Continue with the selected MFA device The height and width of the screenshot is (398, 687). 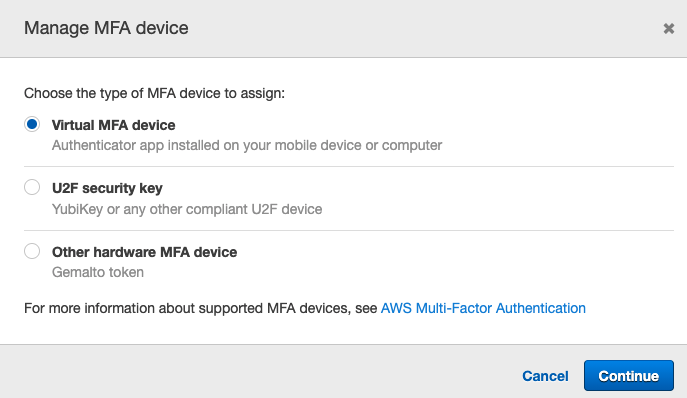[x=629, y=376]
